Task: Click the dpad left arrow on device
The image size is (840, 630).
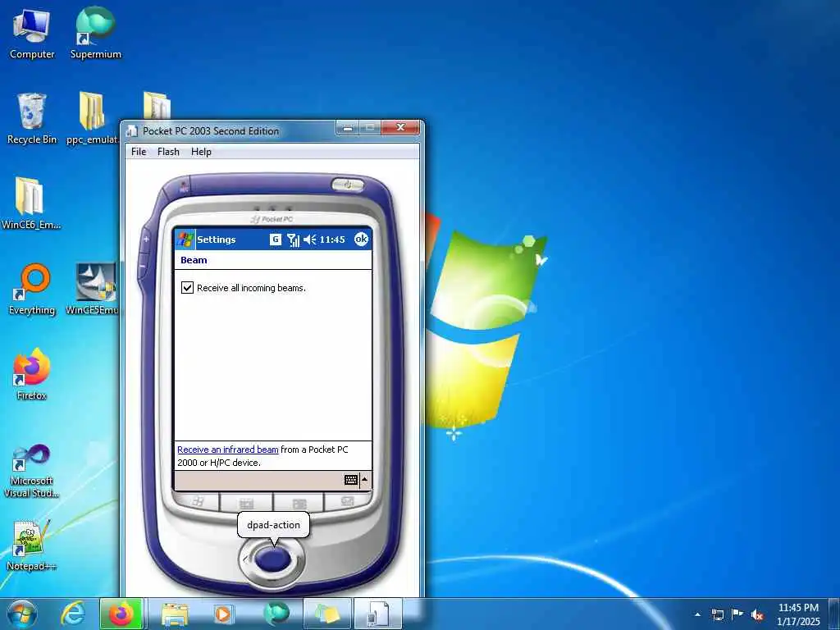Action: 245,559
